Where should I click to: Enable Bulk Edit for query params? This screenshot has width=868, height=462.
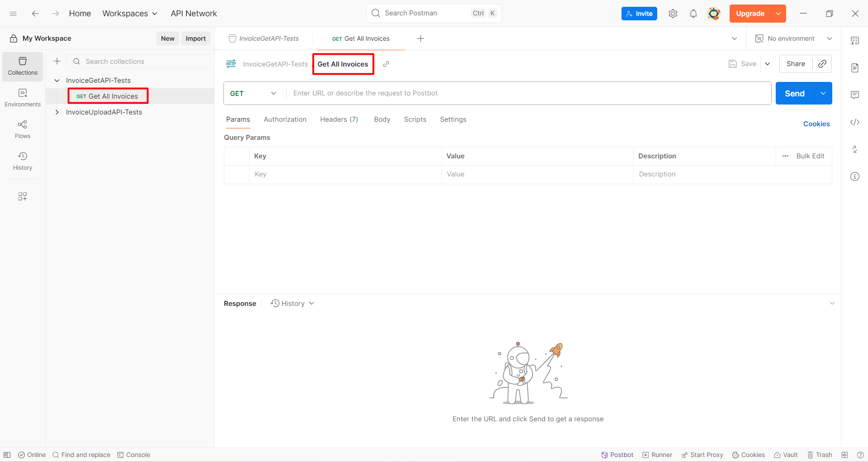click(x=811, y=156)
